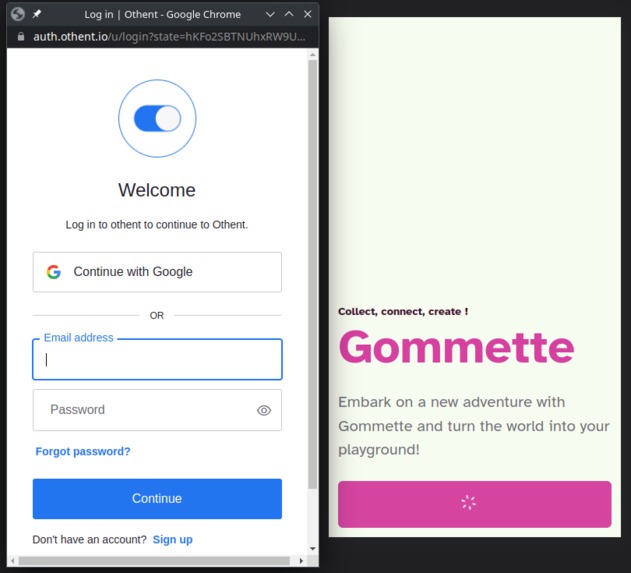This screenshot has height=573, width=631.
Task: Open the Forgot password link
Action: [x=83, y=451]
